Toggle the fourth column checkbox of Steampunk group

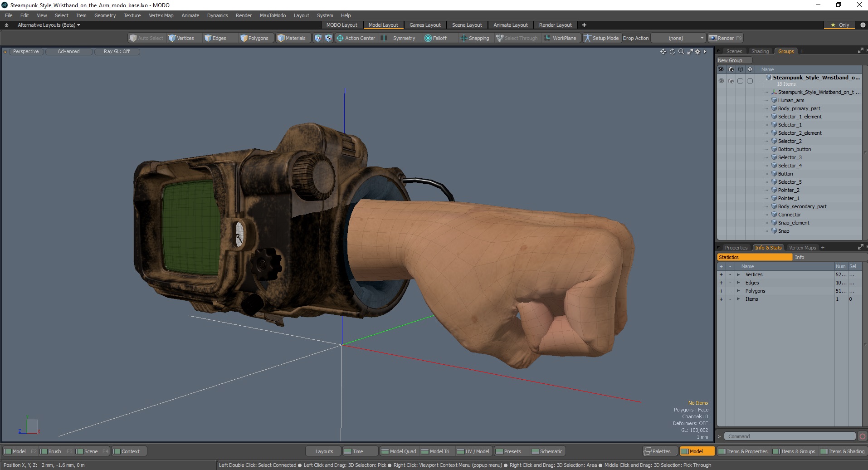(750, 81)
